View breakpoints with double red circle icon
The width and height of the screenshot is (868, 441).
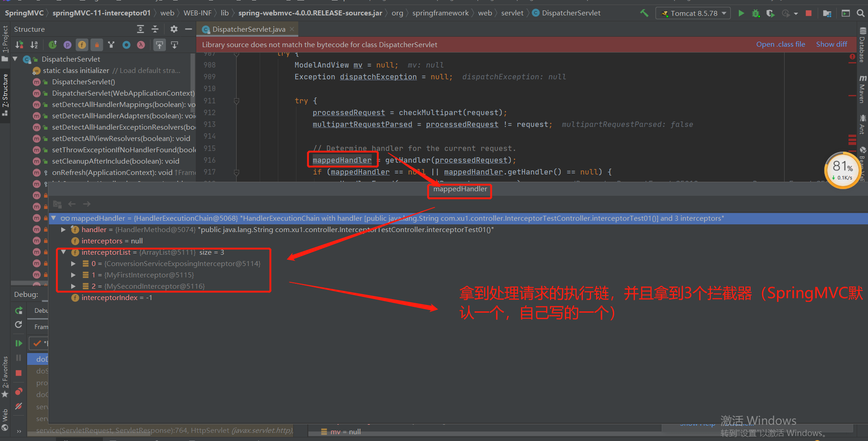click(19, 391)
